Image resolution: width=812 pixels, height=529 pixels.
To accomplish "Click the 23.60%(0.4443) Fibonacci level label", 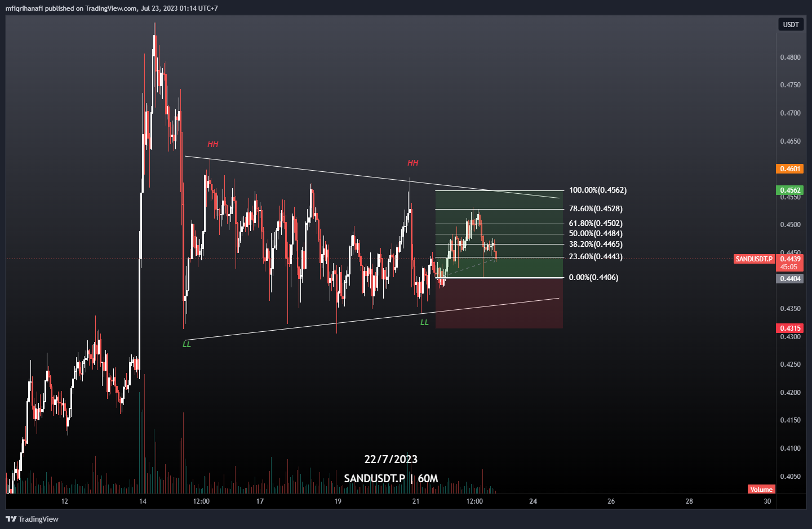I will click(x=596, y=257).
